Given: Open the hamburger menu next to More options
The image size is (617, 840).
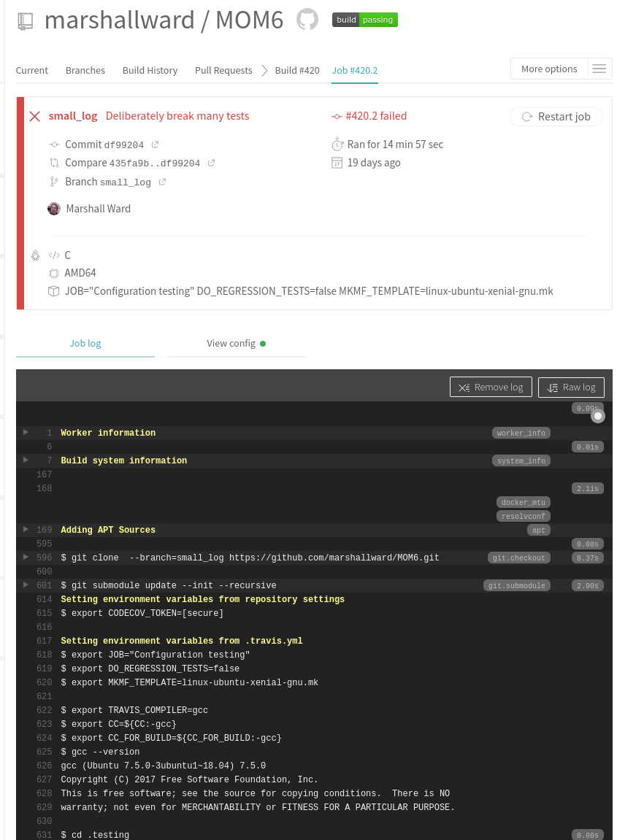Looking at the screenshot, I should (x=599, y=69).
